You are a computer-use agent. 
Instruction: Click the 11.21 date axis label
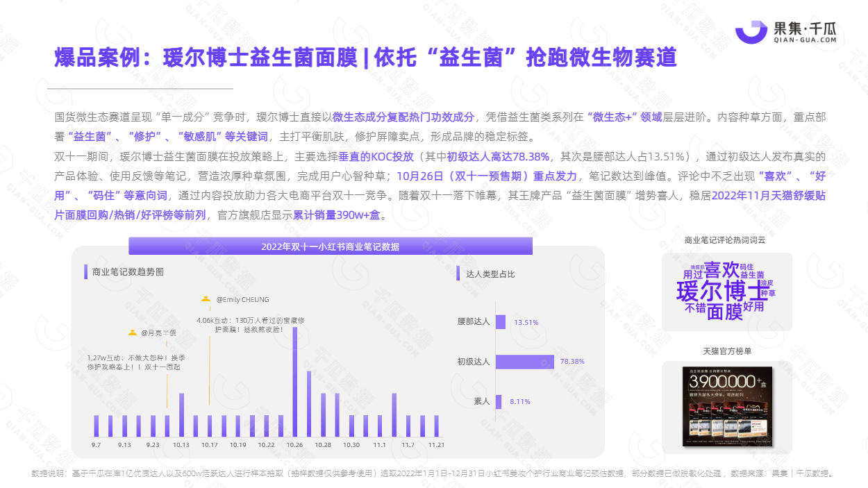436,444
